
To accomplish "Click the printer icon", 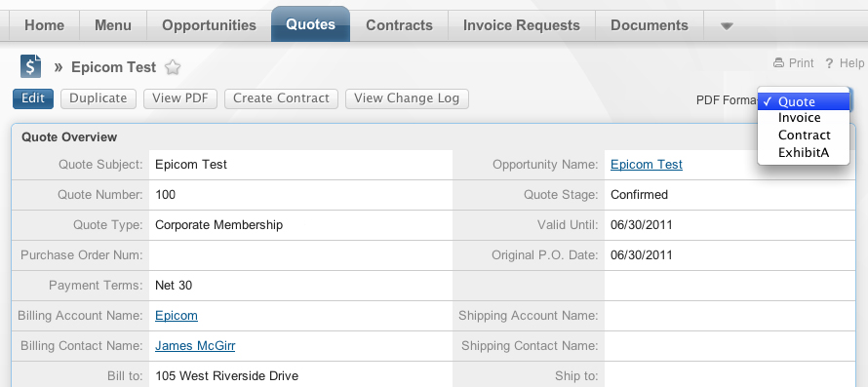I will point(779,63).
